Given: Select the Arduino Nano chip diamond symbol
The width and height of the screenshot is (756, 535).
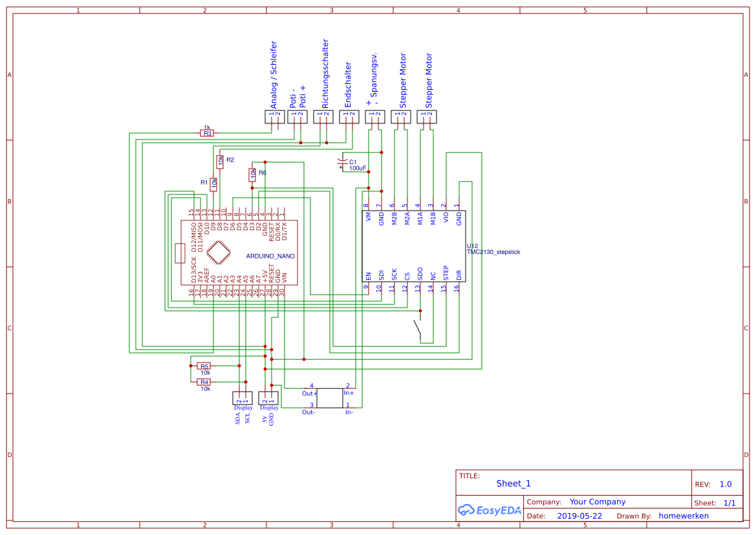Looking at the screenshot, I should (219, 253).
